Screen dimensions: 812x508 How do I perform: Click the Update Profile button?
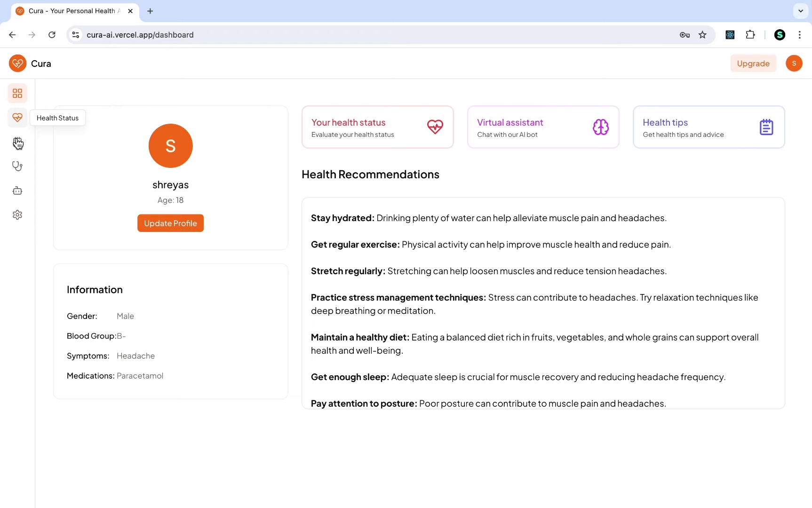[170, 223]
